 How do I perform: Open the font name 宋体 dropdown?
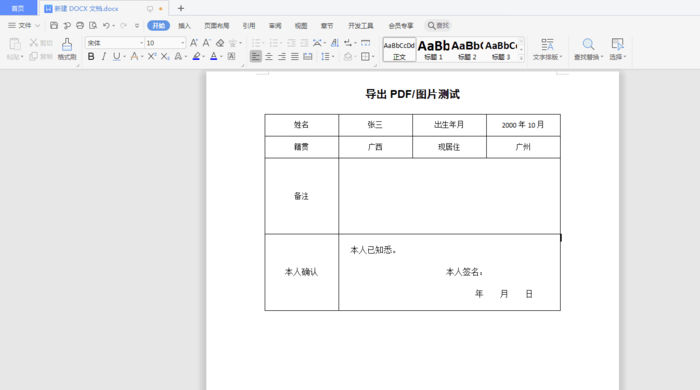(142, 43)
